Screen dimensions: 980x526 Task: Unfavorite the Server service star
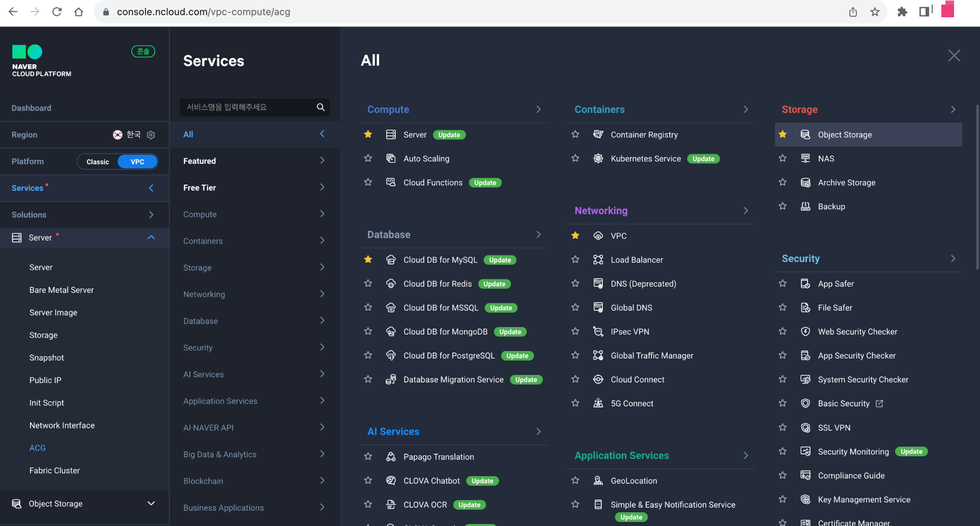[x=368, y=134]
